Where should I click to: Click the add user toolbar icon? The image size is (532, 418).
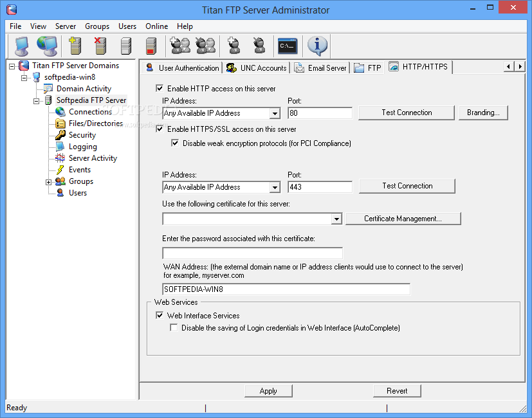[234, 46]
